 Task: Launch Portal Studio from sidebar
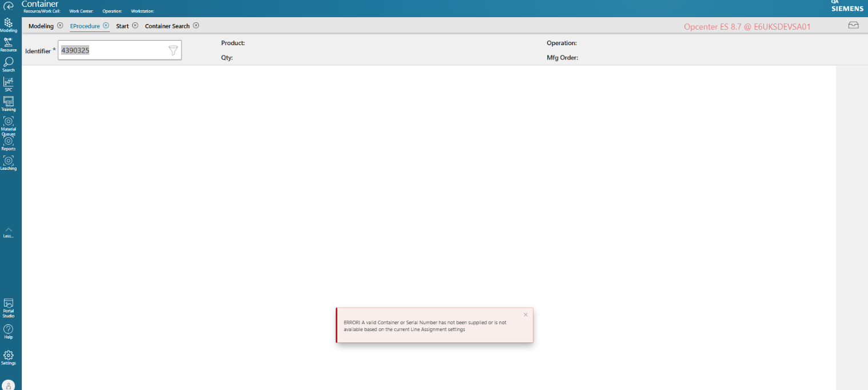pos(9,306)
